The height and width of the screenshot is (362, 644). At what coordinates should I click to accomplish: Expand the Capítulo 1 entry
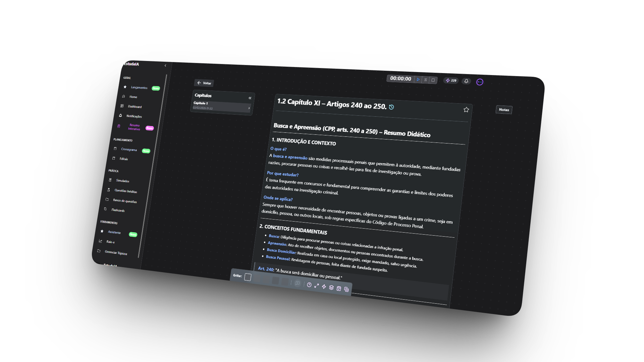[x=249, y=108]
